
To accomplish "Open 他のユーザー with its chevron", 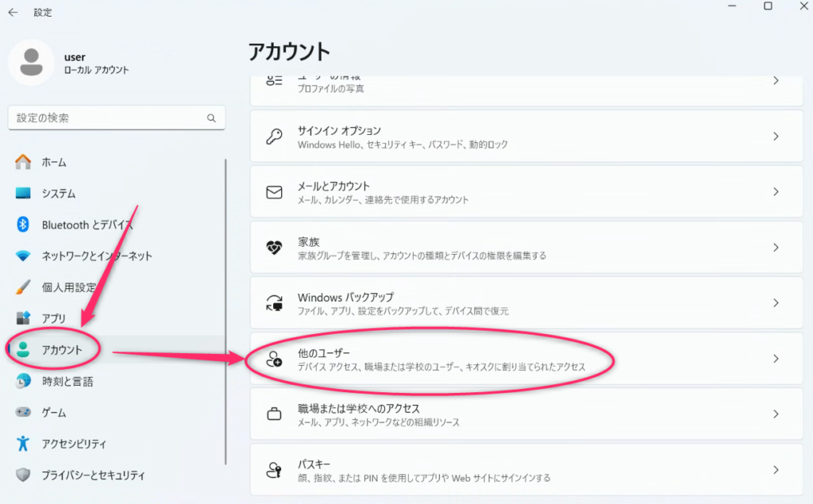I will [776, 359].
